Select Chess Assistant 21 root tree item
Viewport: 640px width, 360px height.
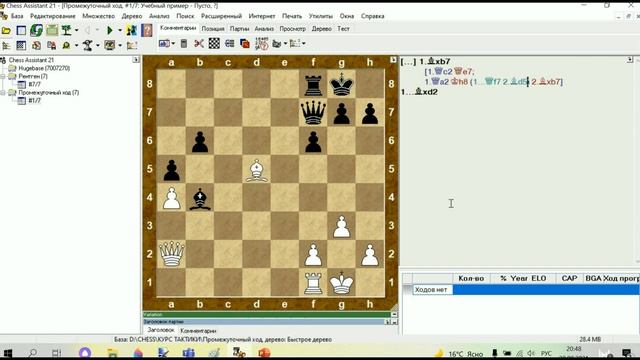31,60
